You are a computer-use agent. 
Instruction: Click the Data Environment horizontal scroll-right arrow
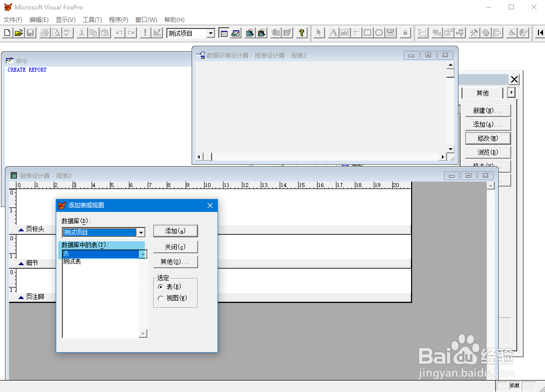442,157
